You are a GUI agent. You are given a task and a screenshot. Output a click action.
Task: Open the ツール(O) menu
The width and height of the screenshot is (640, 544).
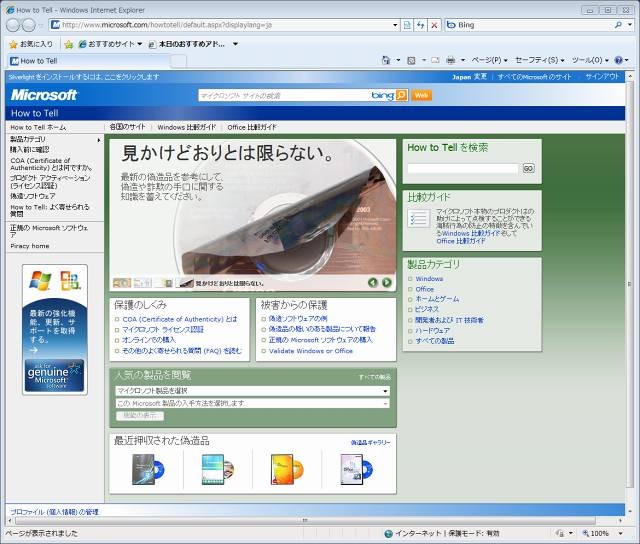pos(590,60)
